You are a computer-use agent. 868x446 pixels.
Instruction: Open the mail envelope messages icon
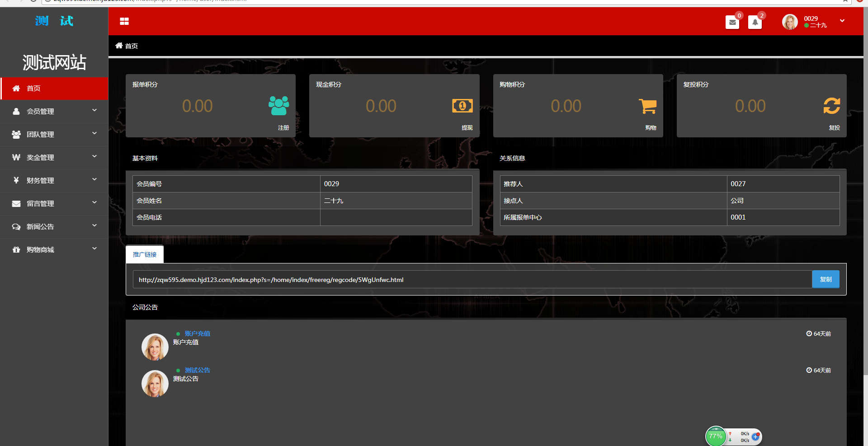point(732,22)
